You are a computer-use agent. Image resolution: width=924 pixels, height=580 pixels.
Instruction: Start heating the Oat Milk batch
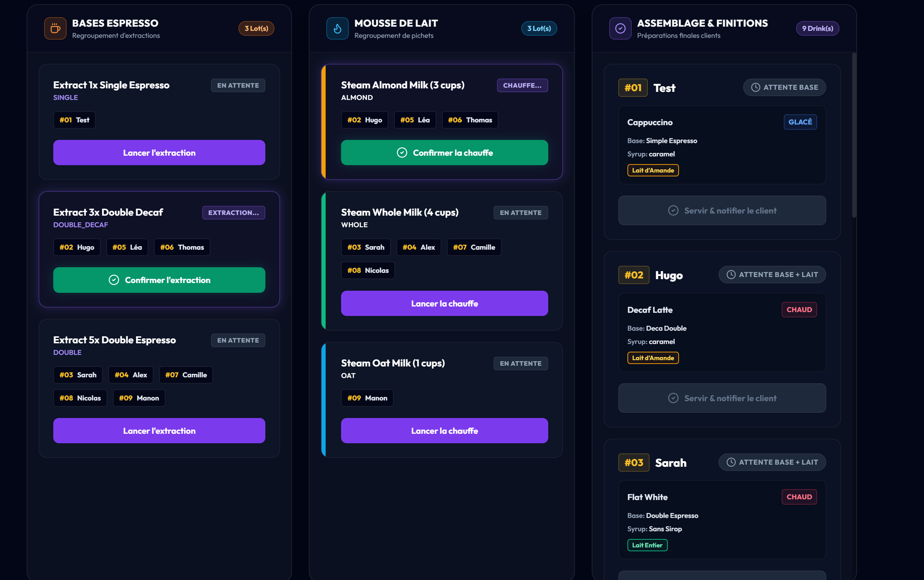(444, 431)
